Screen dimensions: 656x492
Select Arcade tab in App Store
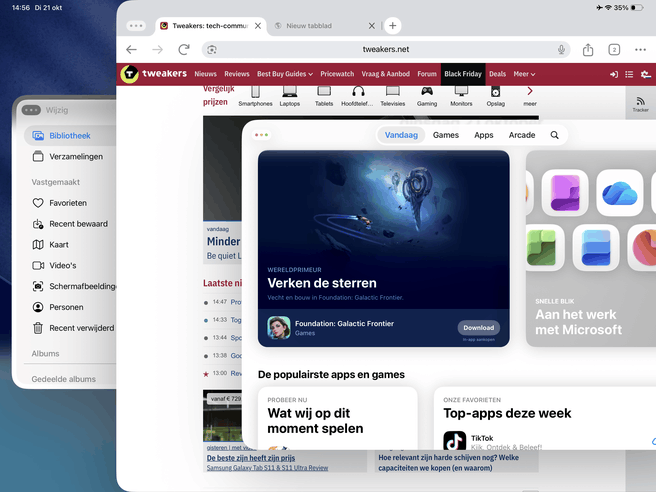pyautogui.click(x=522, y=135)
